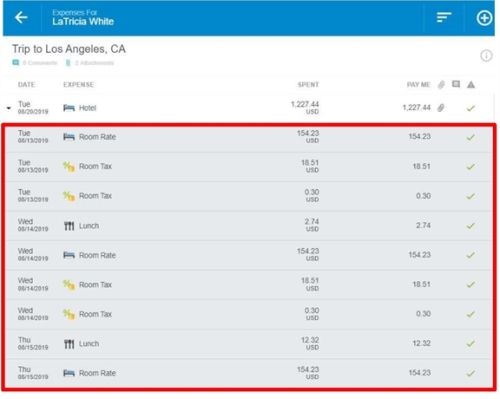This screenshot has height=399, width=500.
Task: Add a new expense with plus icon
Action: [484, 18]
